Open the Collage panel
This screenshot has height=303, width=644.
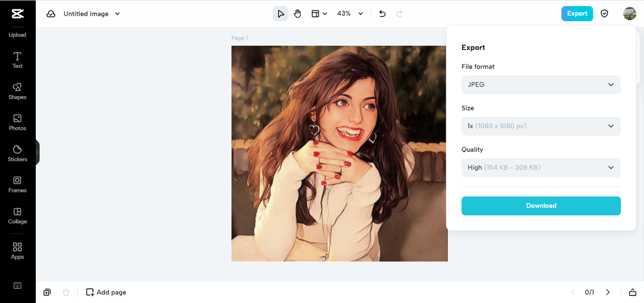point(18,216)
